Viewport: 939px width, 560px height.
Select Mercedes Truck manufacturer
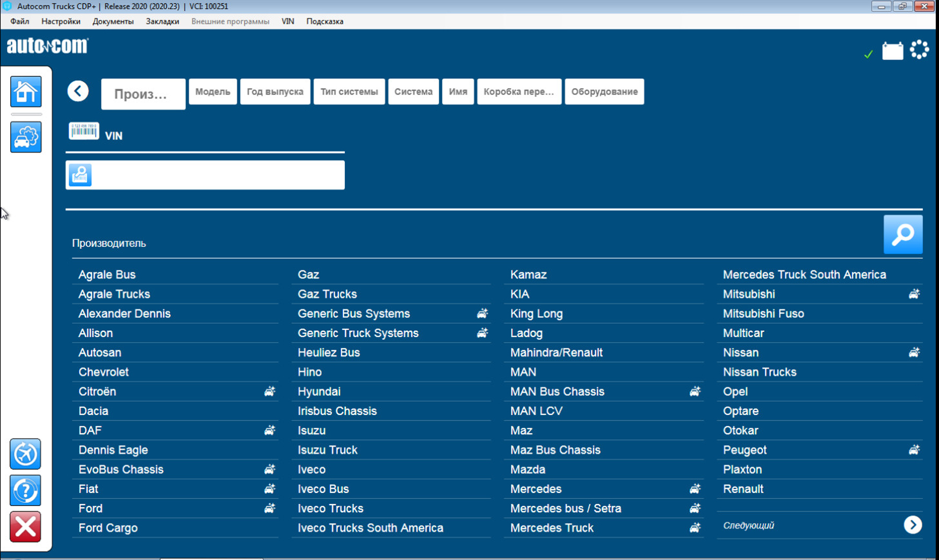[x=552, y=528]
